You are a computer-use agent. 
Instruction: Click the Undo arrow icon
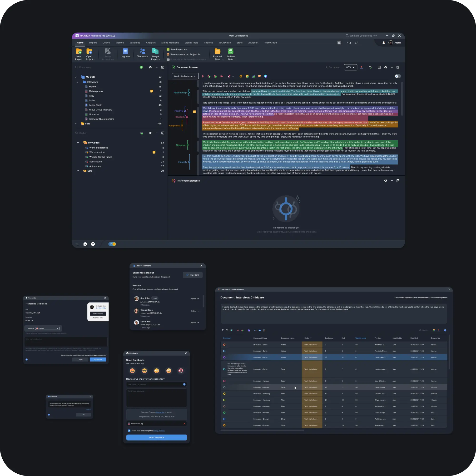tap(349, 43)
